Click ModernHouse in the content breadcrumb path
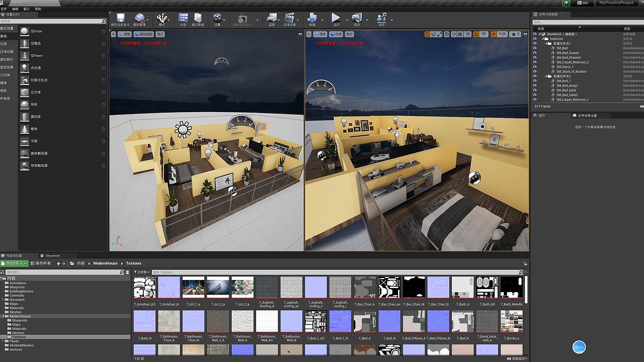Screen dimensions: 644x362 (105, 263)
